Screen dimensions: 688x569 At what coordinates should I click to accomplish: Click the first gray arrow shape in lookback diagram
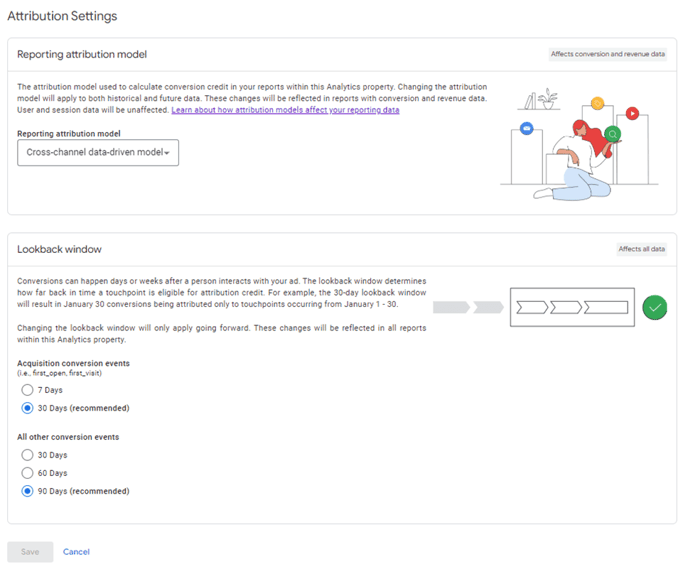coord(451,308)
